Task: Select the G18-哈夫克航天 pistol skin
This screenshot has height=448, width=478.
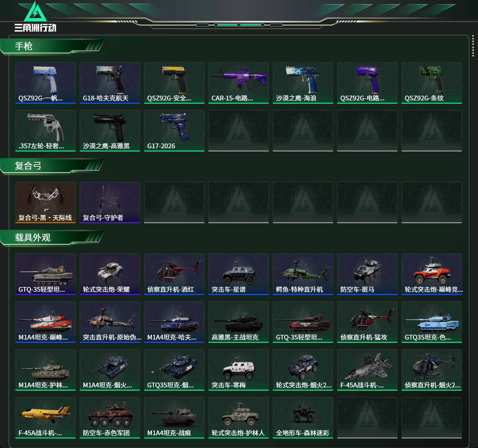Action: tap(110, 83)
